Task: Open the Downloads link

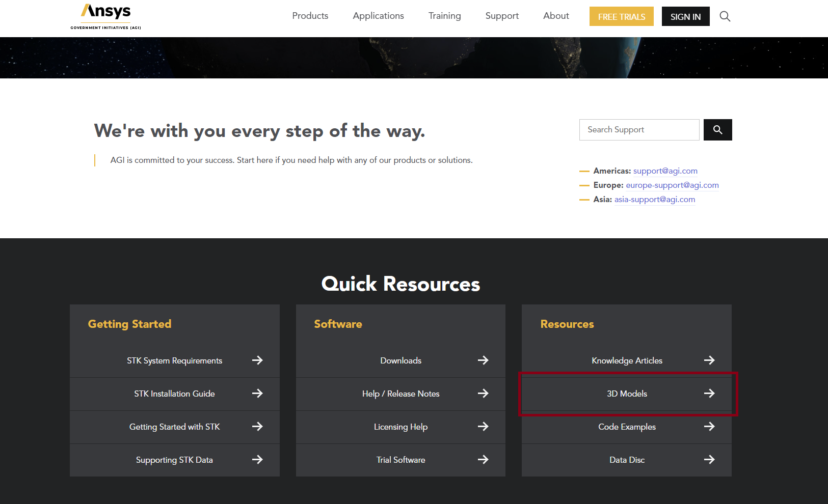Action: click(x=400, y=360)
